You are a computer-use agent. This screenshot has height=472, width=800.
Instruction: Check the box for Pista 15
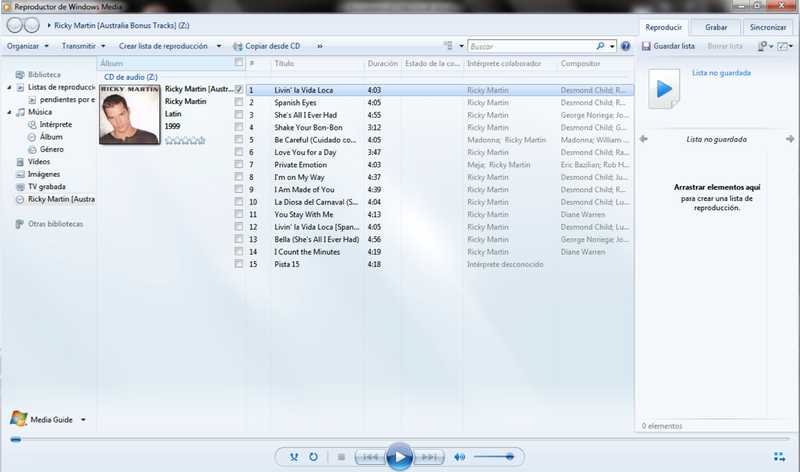point(238,264)
